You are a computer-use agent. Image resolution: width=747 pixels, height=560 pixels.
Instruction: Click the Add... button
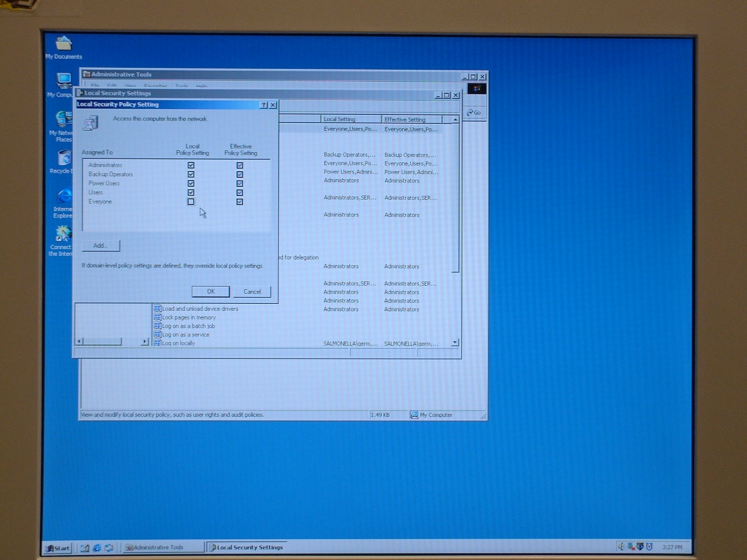coord(101,245)
